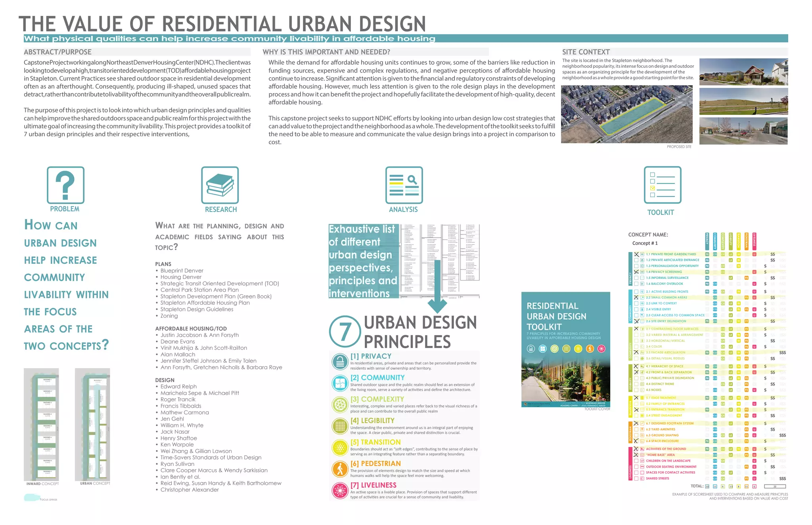Screen dimensions: 812x525
Task: Click the TOOLKIT checklist icon
Action: click(663, 185)
